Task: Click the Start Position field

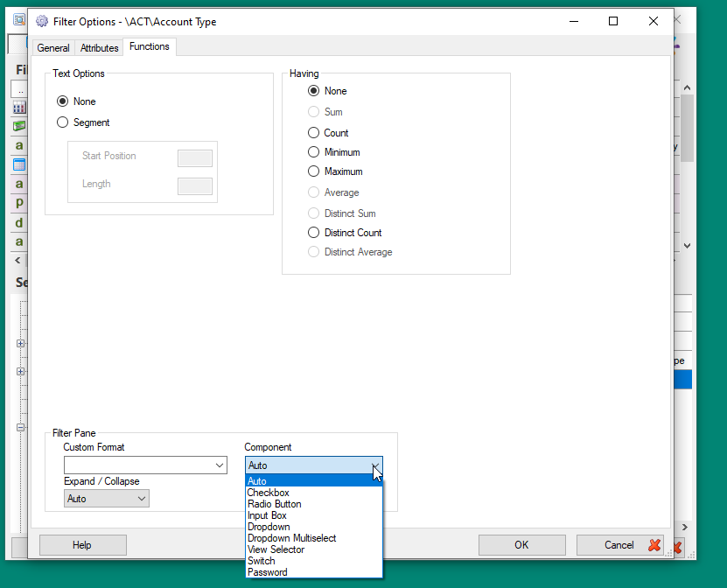Action: tap(195, 158)
